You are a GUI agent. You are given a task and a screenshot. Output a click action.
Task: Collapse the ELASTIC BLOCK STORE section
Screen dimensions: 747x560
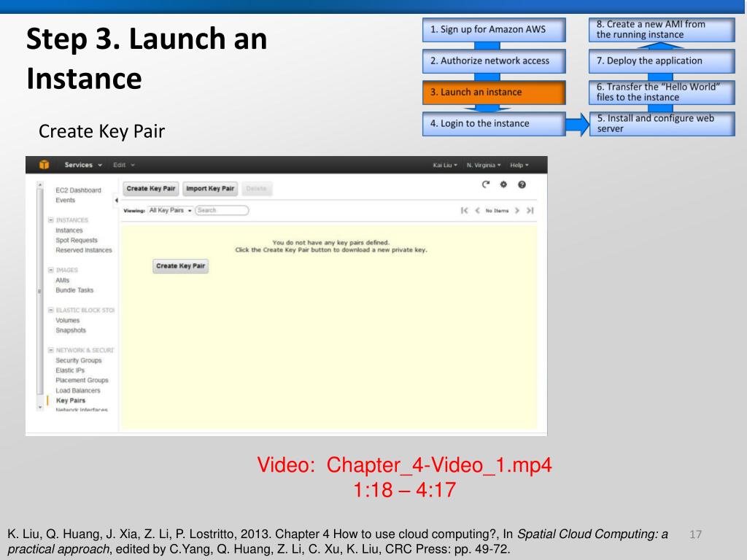pos(51,310)
